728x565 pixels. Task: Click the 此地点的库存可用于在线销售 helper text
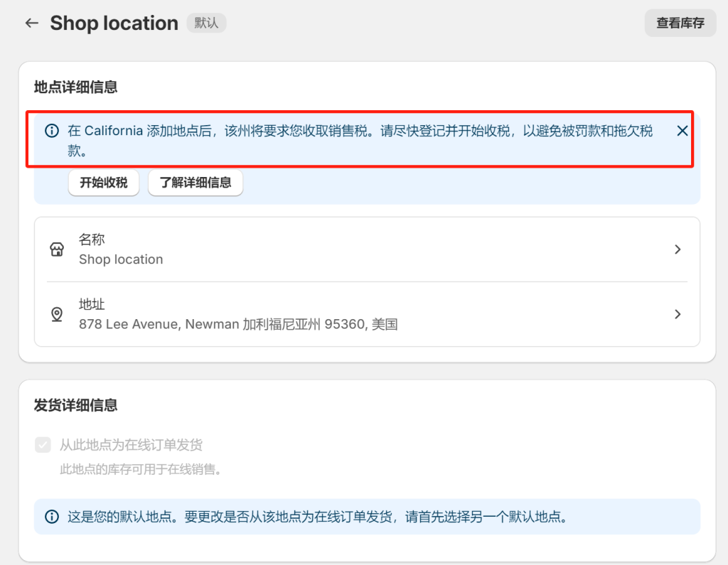click(x=141, y=470)
